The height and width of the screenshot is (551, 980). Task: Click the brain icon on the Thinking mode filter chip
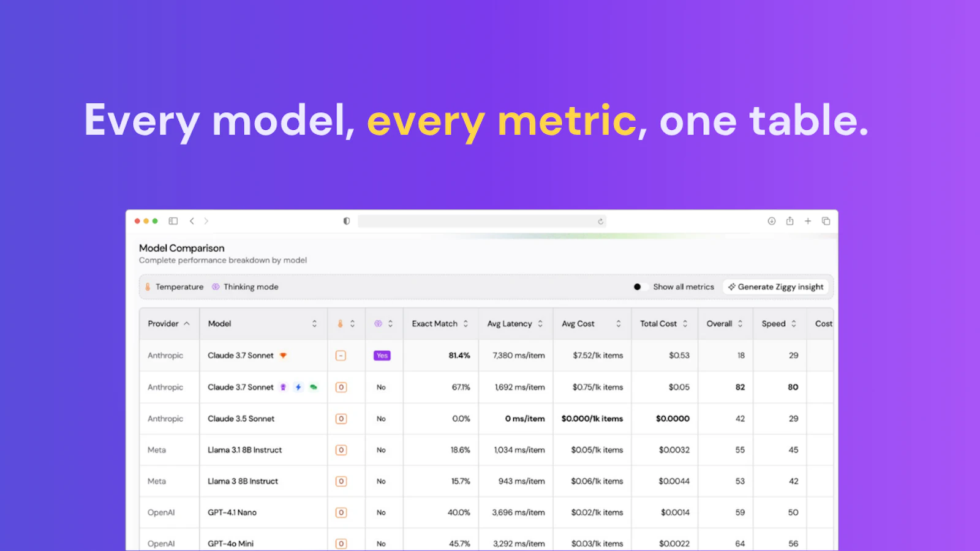(216, 287)
